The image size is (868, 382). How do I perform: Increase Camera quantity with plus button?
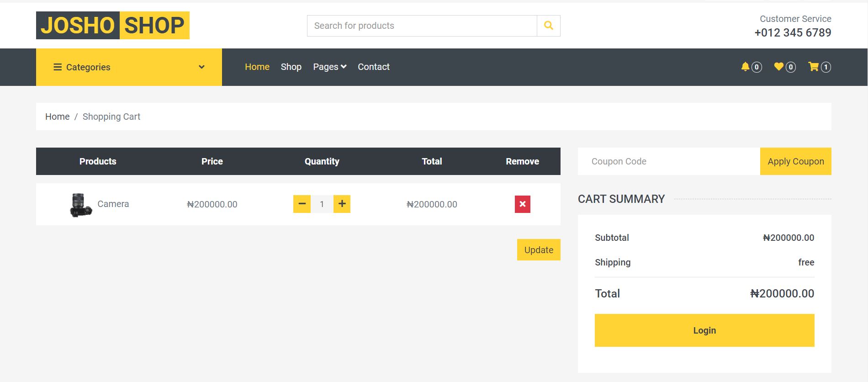pyautogui.click(x=342, y=204)
